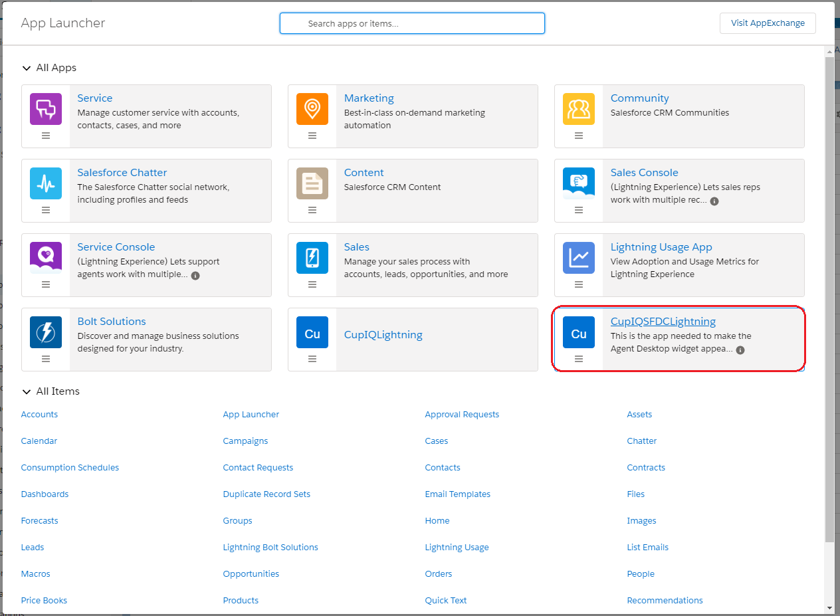Screen dimensions: 840x616
Task: Open the Accounts item
Action: click(x=39, y=414)
